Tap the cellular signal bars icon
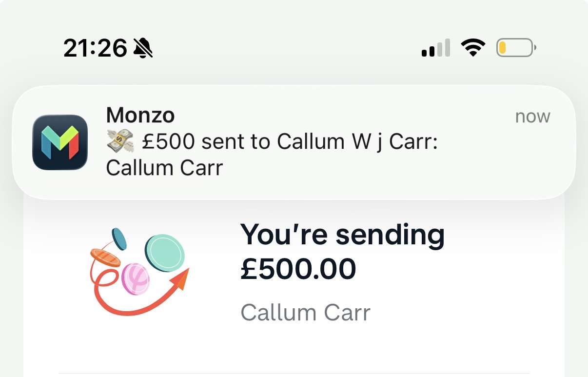This screenshot has height=377, width=588. click(x=435, y=49)
